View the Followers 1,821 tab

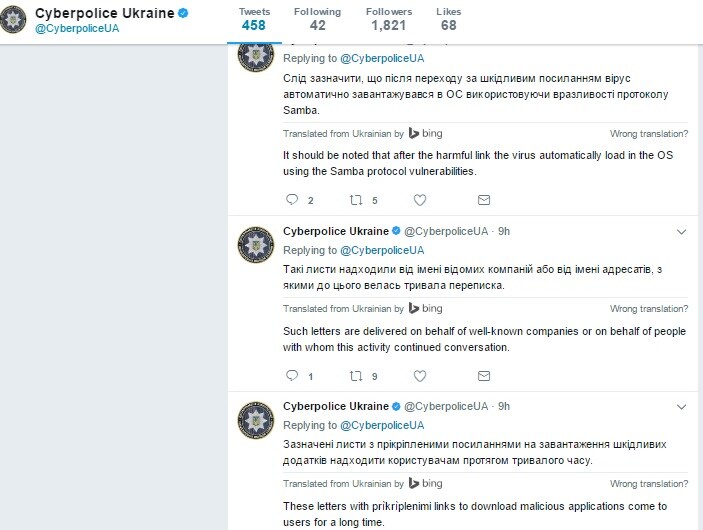389,19
